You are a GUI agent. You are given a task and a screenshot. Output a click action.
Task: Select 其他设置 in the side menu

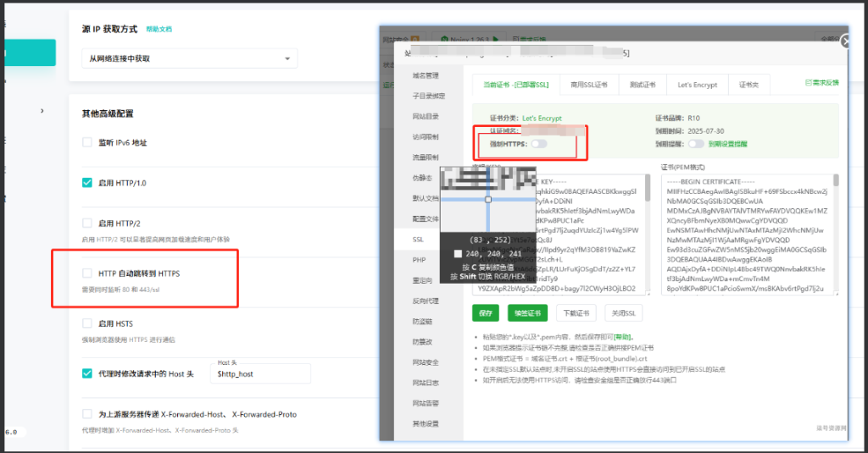point(426,423)
